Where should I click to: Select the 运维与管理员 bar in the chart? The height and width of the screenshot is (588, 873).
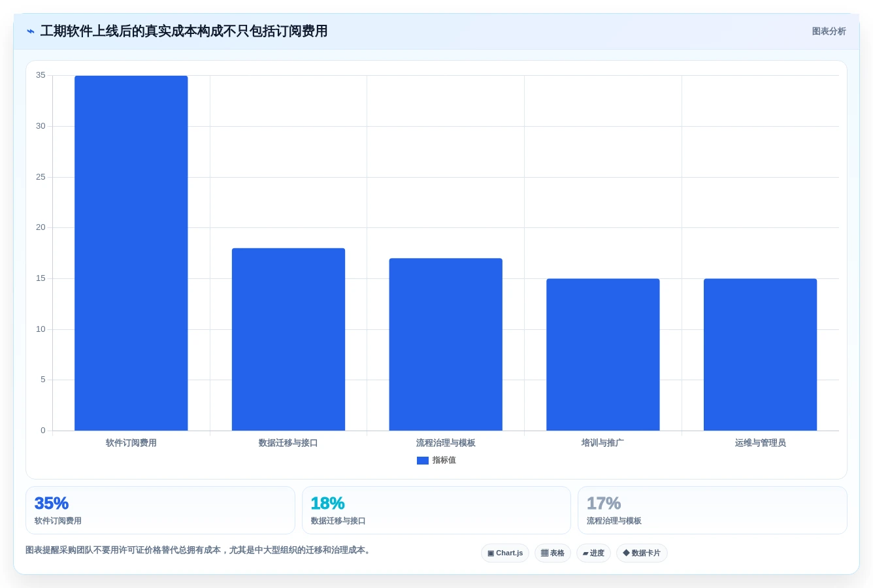click(760, 355)
